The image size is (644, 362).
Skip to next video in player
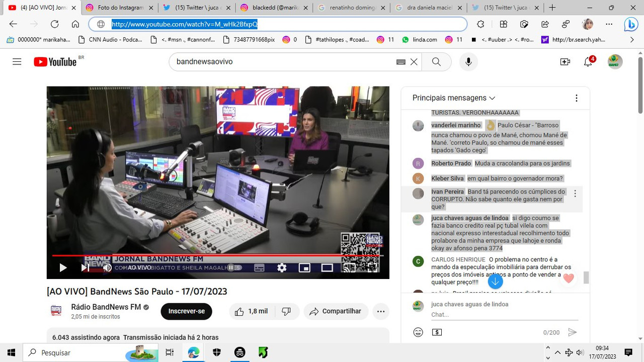(85, 267)
